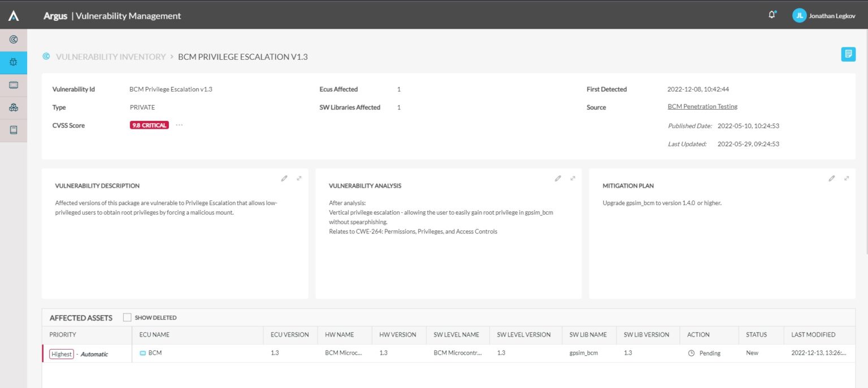This screenshot has width=868, height=388.
Task: Open the ECU chip sidebar icon
Action: click(x=14, y=85)
